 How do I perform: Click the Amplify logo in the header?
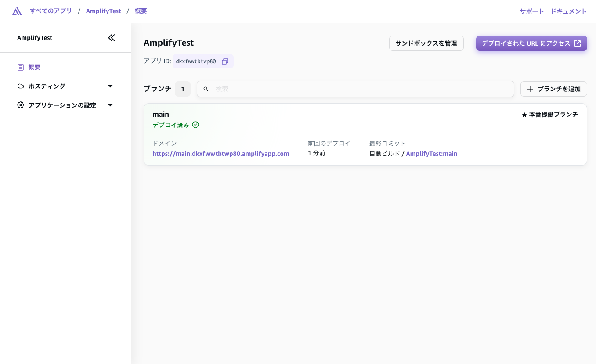(17, 11)
